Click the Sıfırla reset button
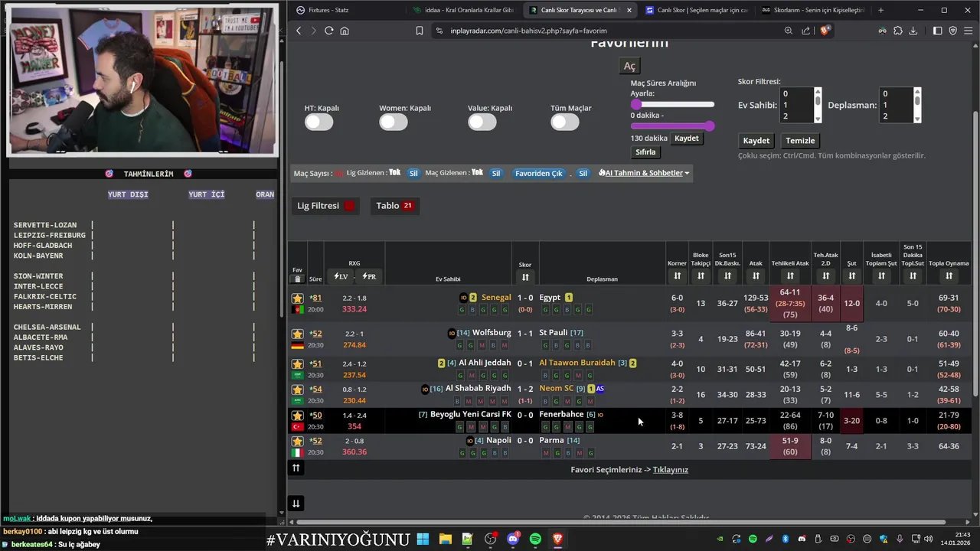Screen dimensions: 980x551 click(x=645, y=152)
